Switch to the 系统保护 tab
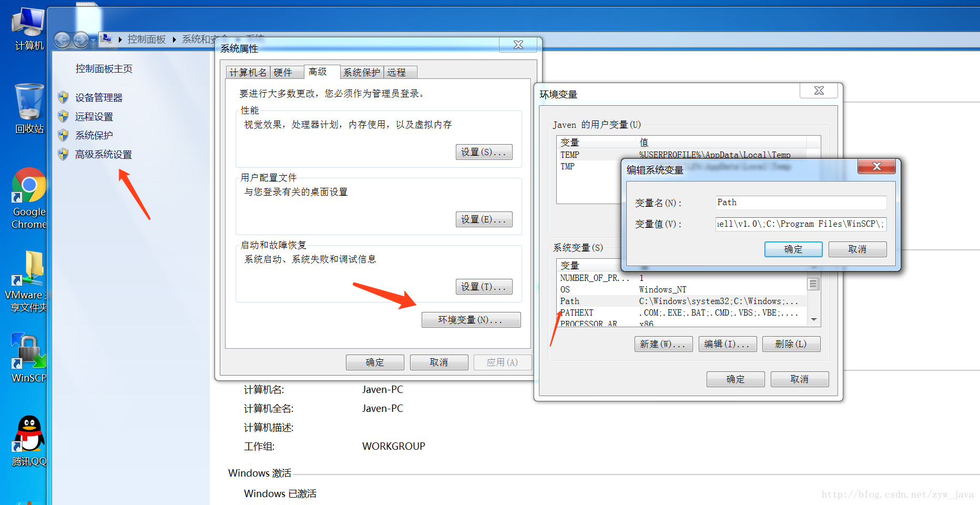The height and width of the screenshot is (505, 980). 362,73
